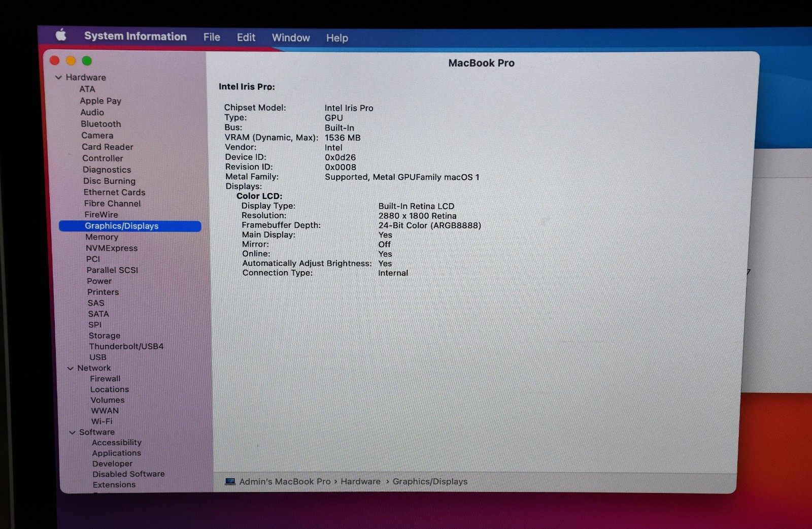Select Storage in the sidebar
The height and width of the screenshot is (529, 812).
(105, 336)
